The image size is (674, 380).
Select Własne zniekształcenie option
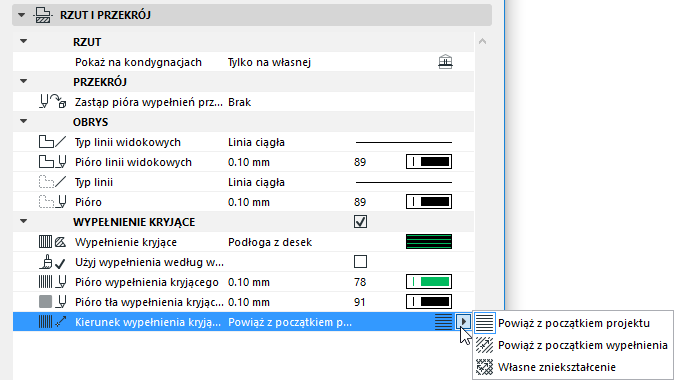click(x=557, y=367)
